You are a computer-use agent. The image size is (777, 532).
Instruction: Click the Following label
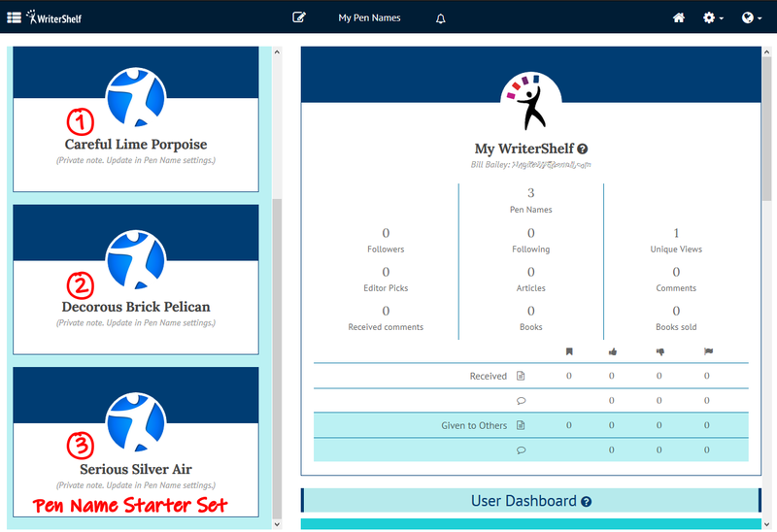530,249
